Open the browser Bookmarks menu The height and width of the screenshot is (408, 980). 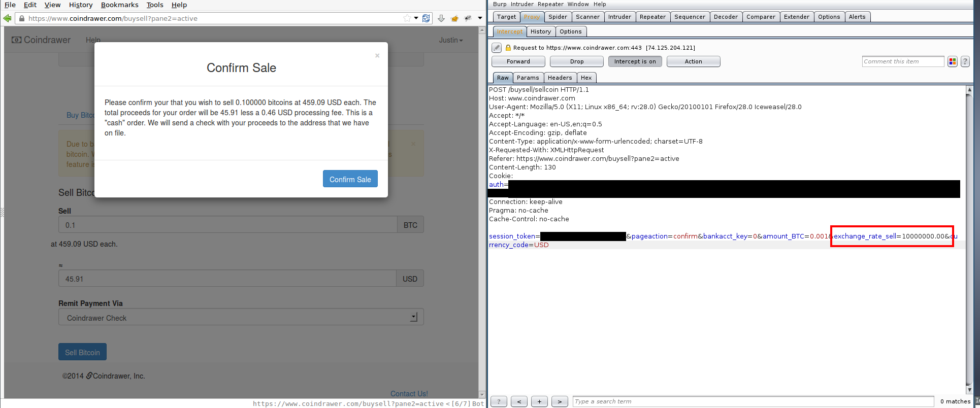point(119,5)
